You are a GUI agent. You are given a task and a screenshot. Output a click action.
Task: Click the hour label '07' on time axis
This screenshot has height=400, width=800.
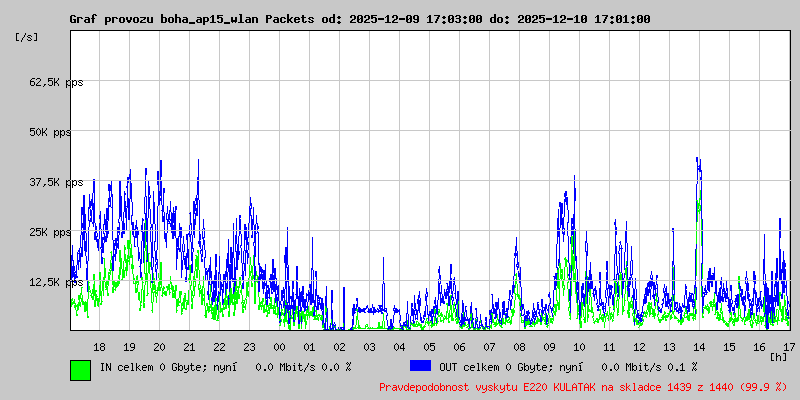[489, 347]
